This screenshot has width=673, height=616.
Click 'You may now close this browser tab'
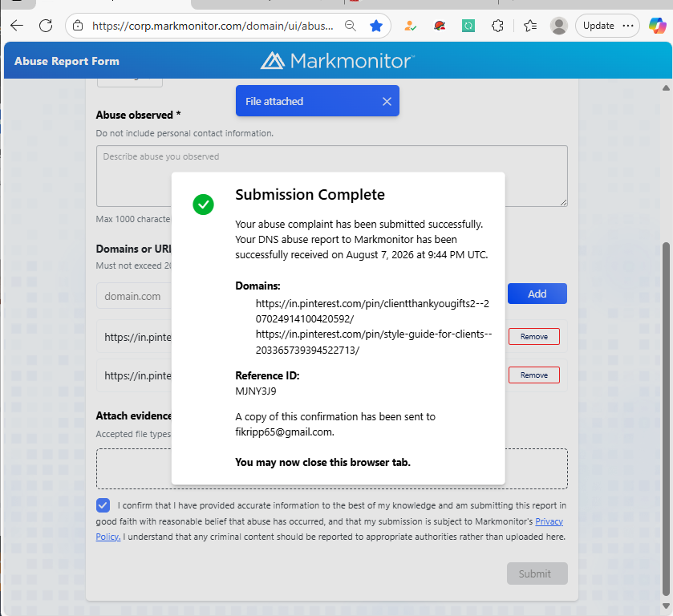point(322,462)
